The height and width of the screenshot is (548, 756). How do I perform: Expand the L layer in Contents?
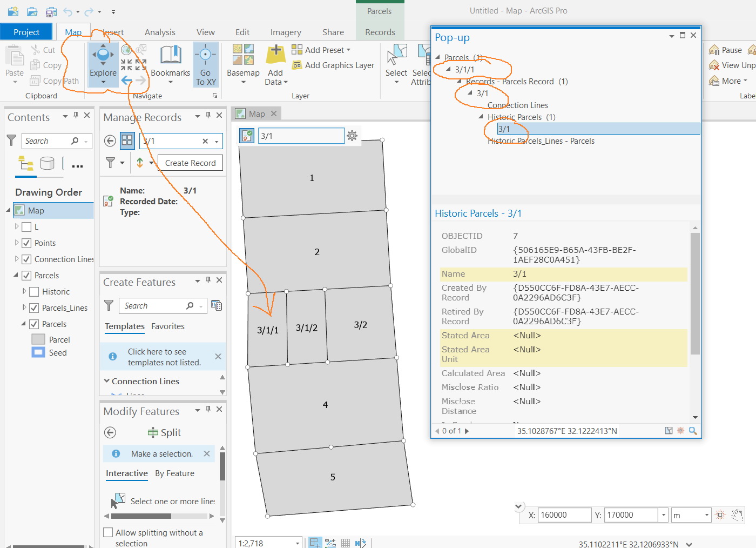pos(17,226)
